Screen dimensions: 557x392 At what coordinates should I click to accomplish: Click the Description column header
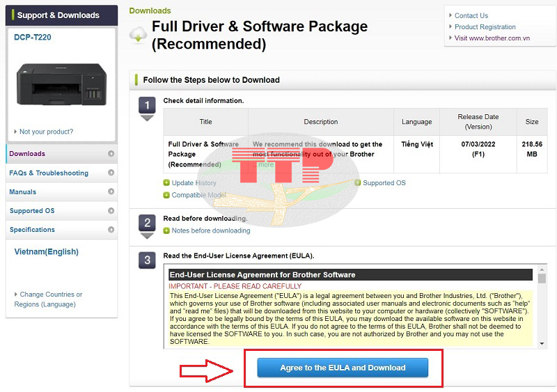321,122
